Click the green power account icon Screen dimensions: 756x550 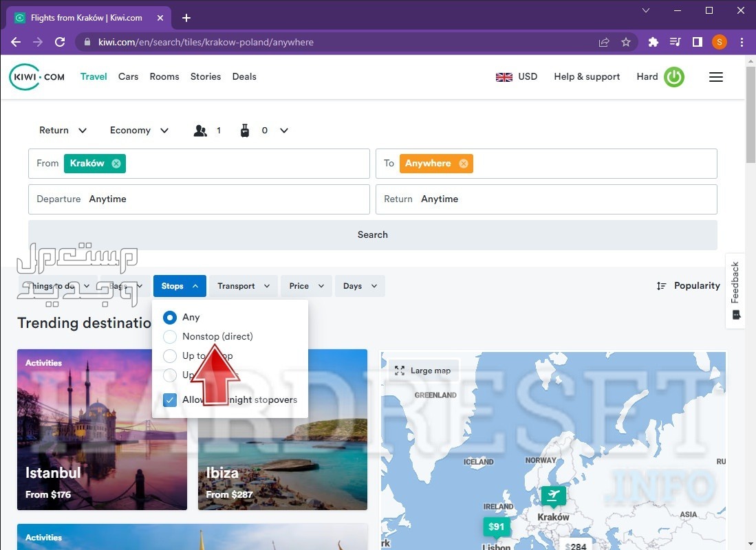pyautogui.click(x=674, y=77)
